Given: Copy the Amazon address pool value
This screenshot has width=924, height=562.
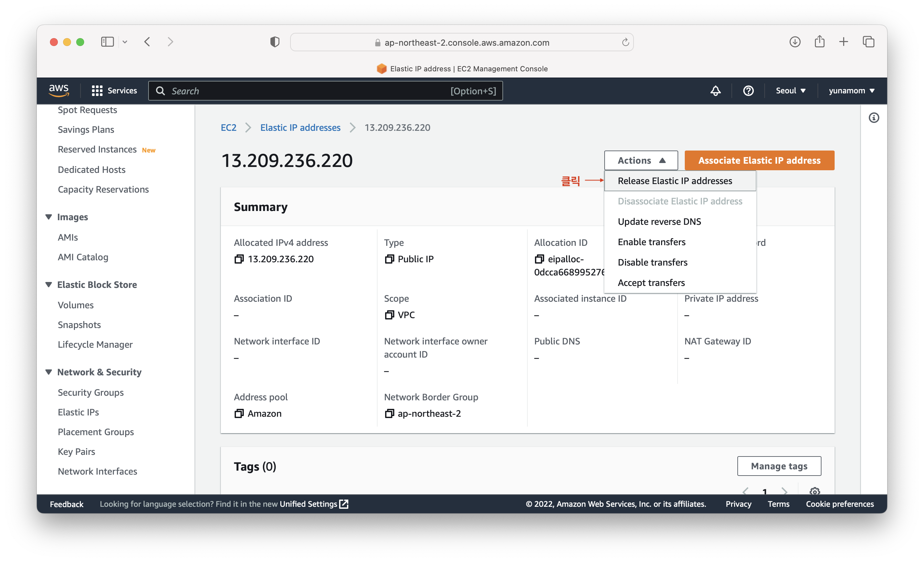Looking at the screenshot, I should 239,413.
